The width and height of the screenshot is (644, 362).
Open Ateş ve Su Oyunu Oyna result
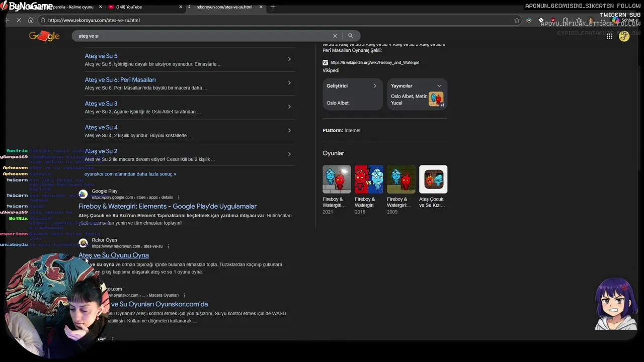pyautogui.click(x=114, y=255)
